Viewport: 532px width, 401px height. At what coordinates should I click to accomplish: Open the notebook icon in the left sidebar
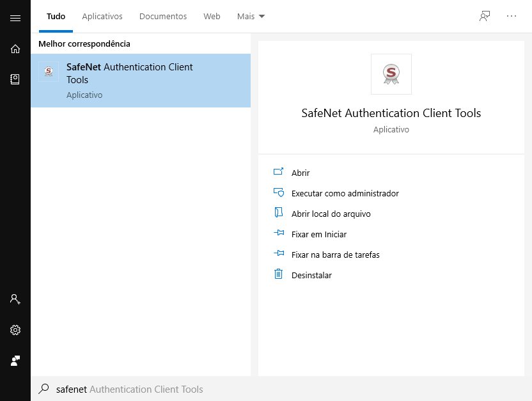tap(15, 79)
